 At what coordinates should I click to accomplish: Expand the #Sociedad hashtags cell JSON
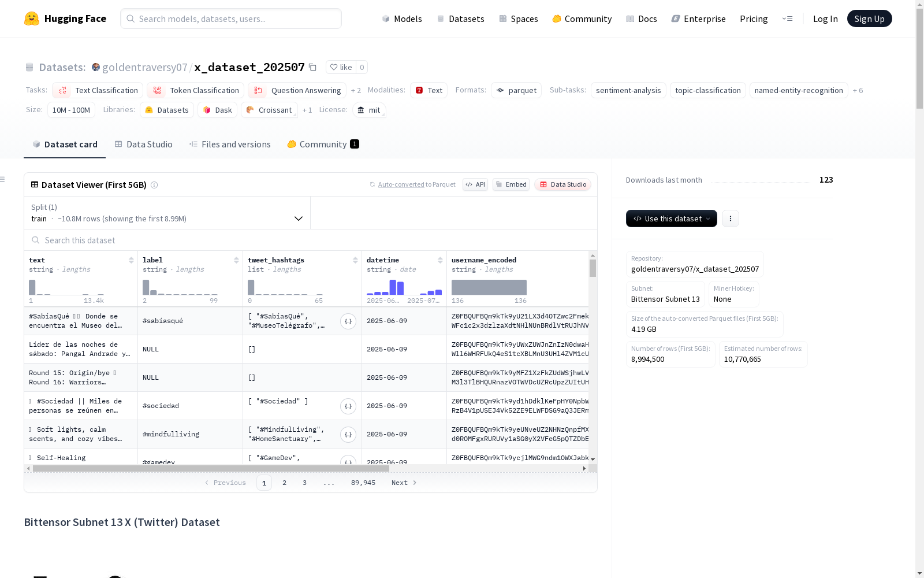[x=348, y=406]
